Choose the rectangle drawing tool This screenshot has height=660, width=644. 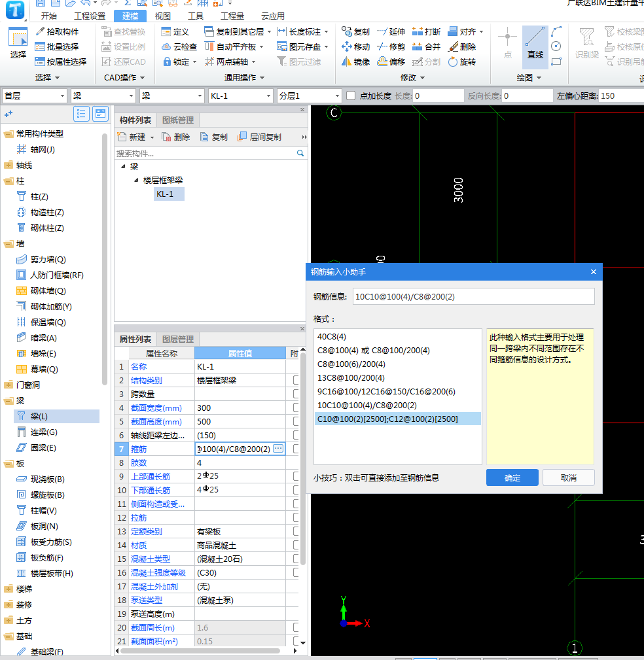pos(556,61)
